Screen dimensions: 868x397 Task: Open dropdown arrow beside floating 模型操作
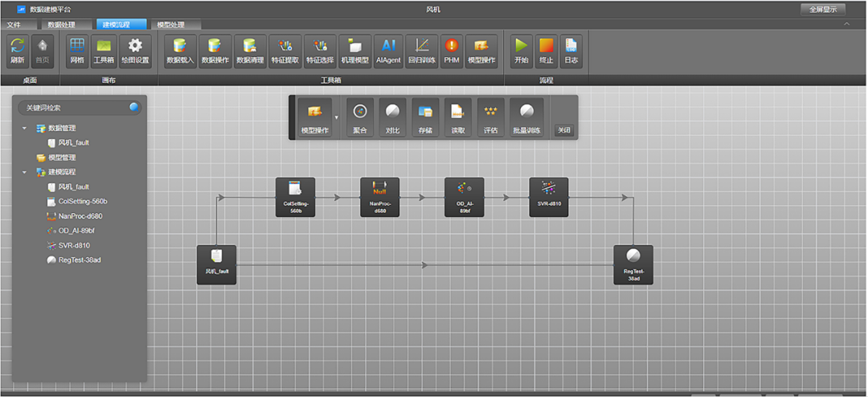click(336, 117)
